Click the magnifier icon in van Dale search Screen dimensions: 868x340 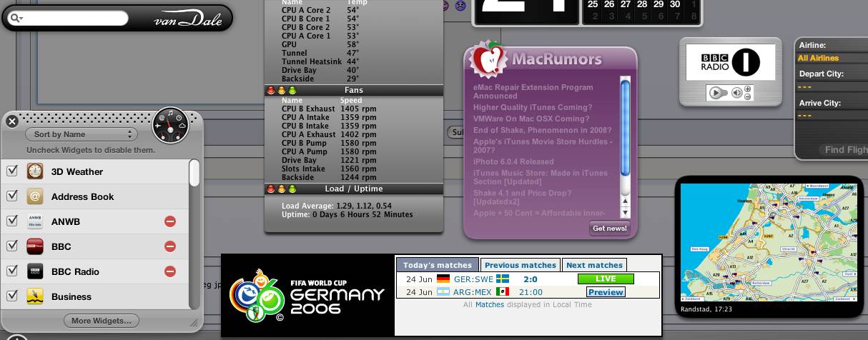(x=16, y=18)
